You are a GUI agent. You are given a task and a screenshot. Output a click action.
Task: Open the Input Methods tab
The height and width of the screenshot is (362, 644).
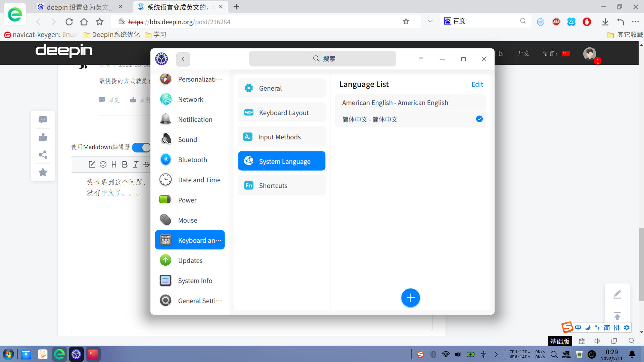(282, 137)
